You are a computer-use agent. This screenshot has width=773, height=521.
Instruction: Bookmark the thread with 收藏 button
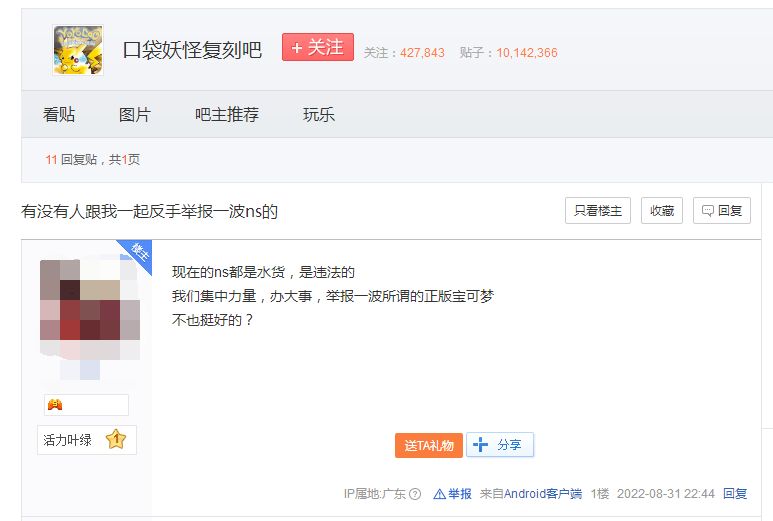click(x=662, y=210)
